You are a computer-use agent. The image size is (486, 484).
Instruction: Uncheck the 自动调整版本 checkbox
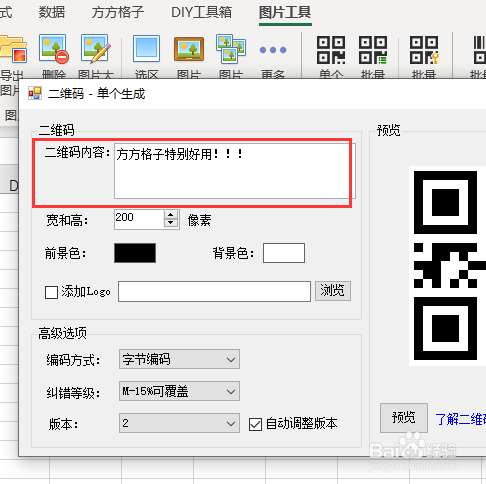255,424
